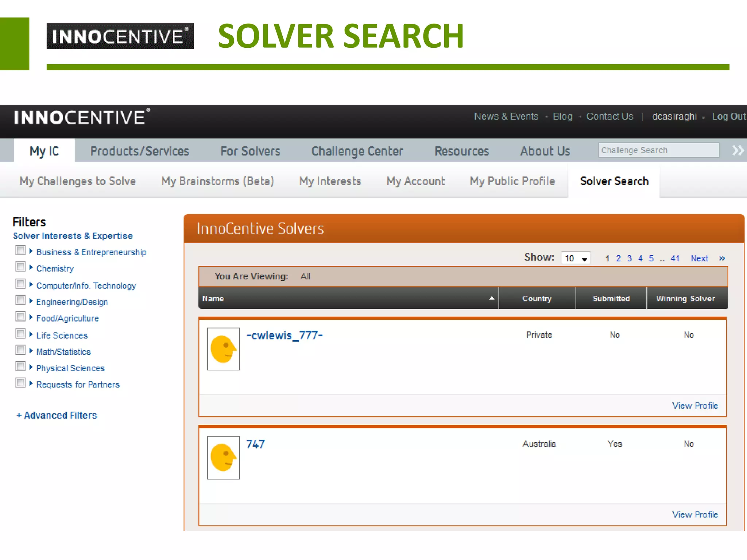The image size is (747, 560).
Task: Go to results page 2
Action: (618, 258)
